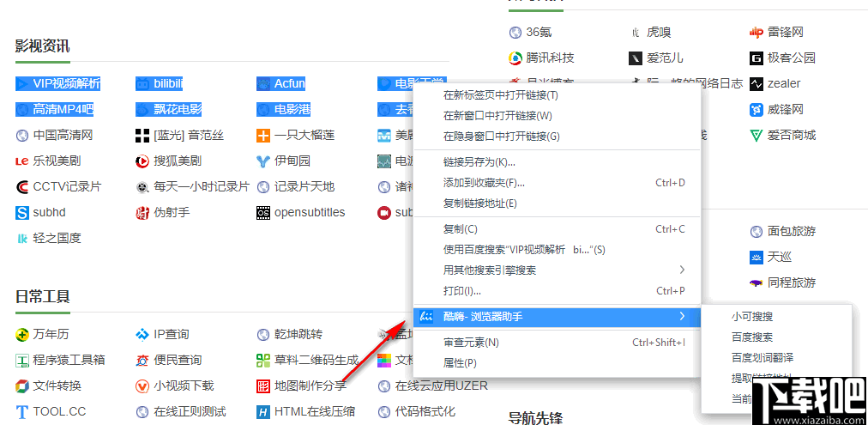This screenshot has height=425, width=868.
Task: Click the 伊甸园 Y icon
Action: [263, 161]
